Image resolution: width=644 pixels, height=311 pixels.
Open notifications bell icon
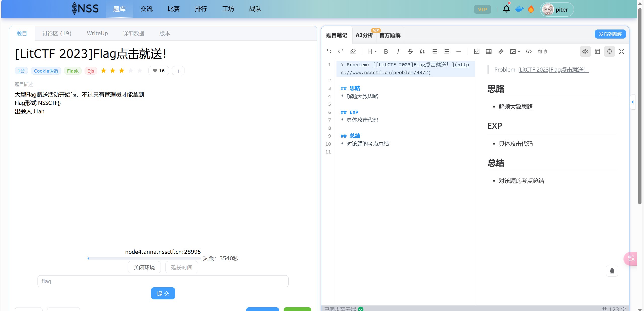tap(506, 9)
